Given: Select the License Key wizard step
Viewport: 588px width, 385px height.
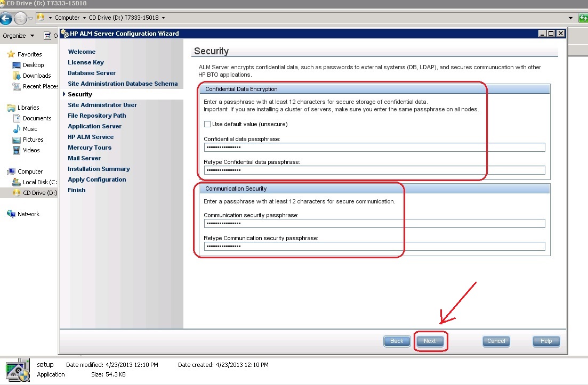Looking at the screenshot, I should pos(86,62).
